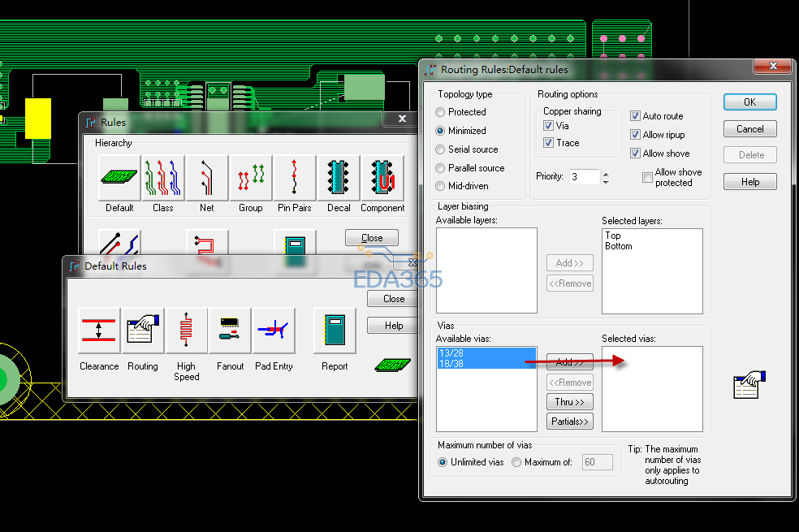Viewport: 799px width, 532px height.
Task: Select the Pin Pairs hierarchy icon
Action: pos(295,178)
